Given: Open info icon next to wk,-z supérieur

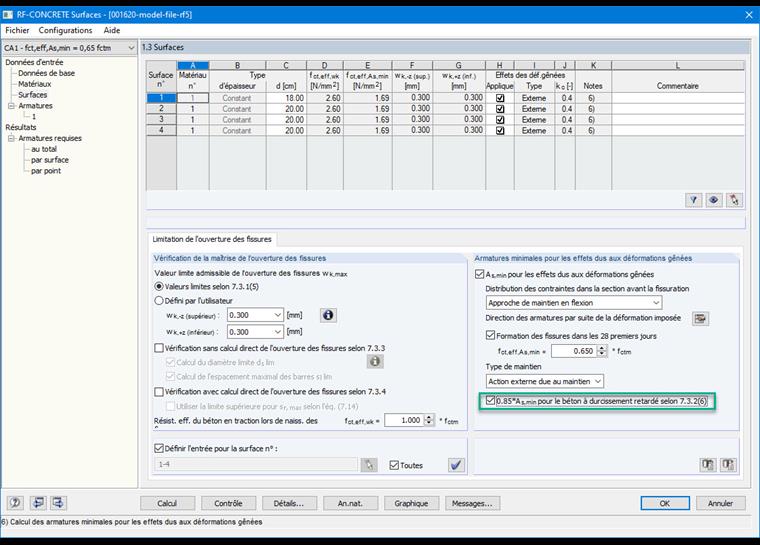Looking at the screenshot, I should tap(328, 315).
